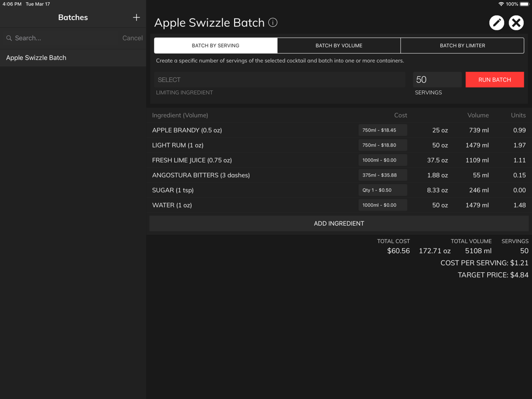Tap Apple Brandy 739 ml volume
Screen dimensions: 532x399
pos(479,130)
